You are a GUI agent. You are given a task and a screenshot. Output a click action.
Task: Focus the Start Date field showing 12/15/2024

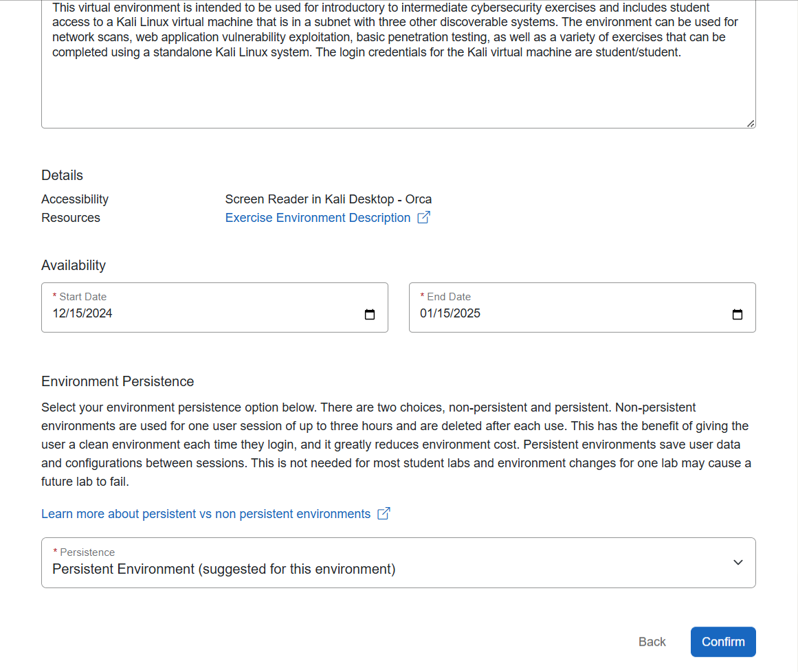[x=214, y=308]
